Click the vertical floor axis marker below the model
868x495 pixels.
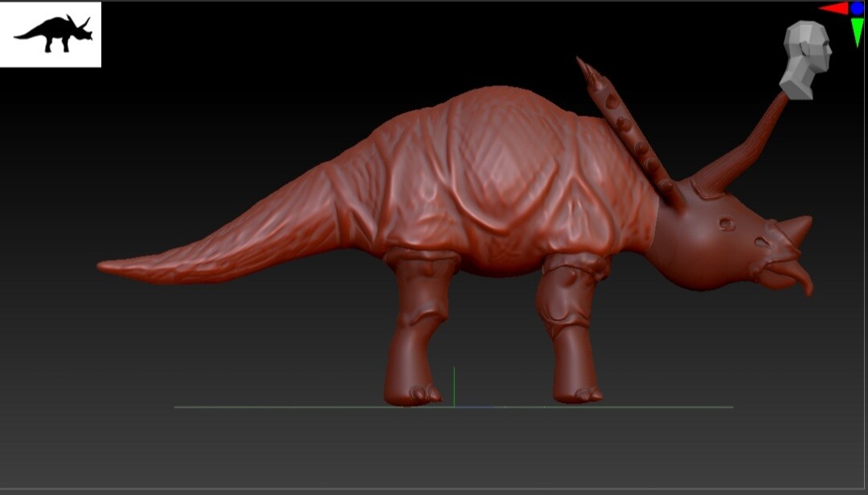click(456, 386)
